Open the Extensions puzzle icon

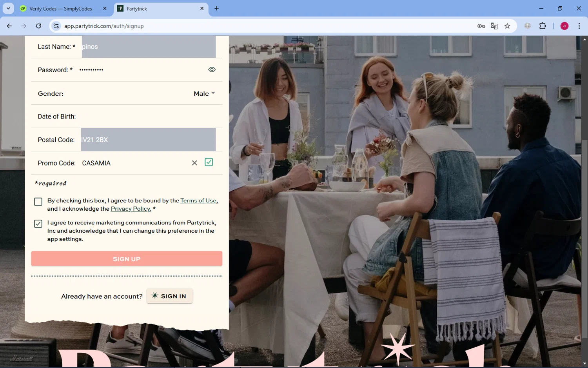coord(543,26)
